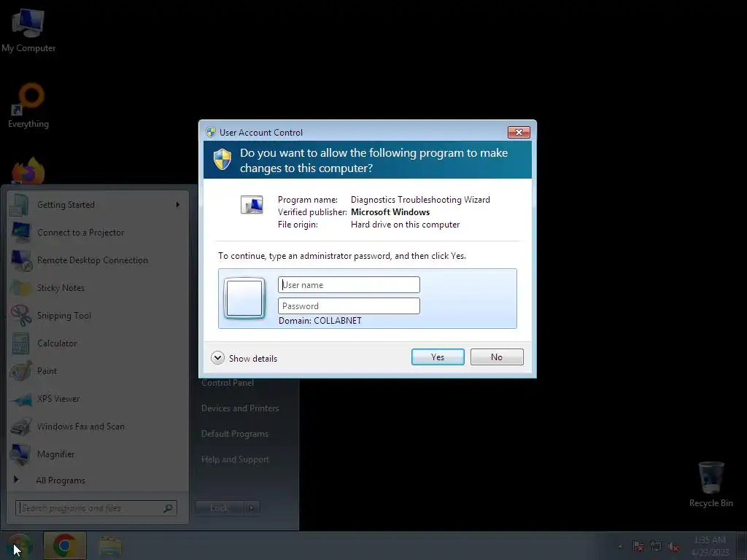Open file explorer from the taskbar
This screenshot has width=747, height=560.
click(x=110, y=547)
